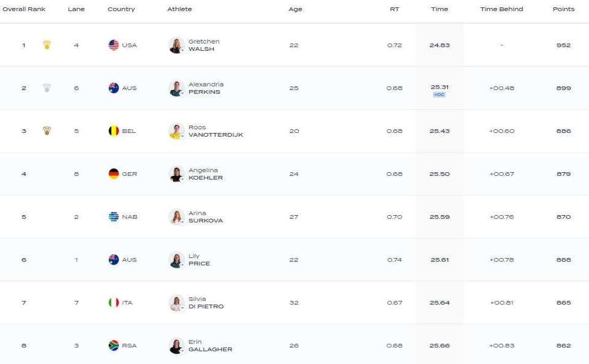Screen dimensions: 589x364
Task: Open Alexandria Perkins athlete link
Action: 206,88
